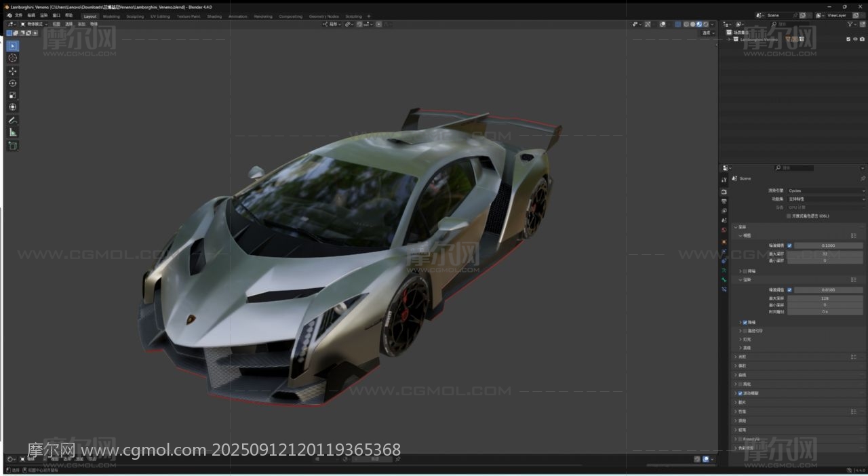Adjust render noise threshold 0.0100 field
The image size is (868, 476).
(x=829, y=290)
